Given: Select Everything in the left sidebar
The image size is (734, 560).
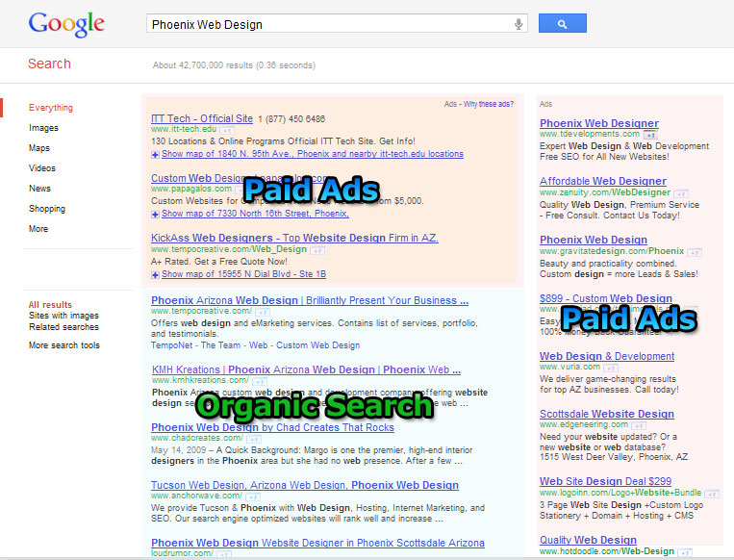Looking at the screenshot, I should [x=51, y=108].
